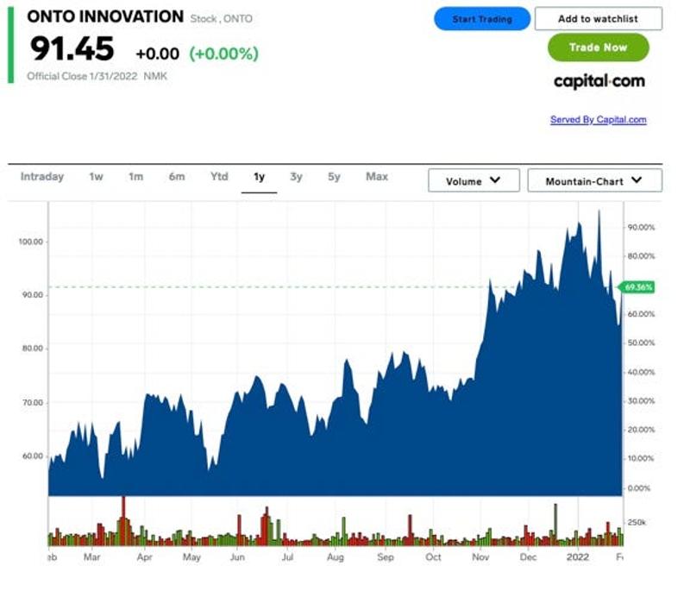The height and width of the screenshot is (616, 690).
Task: Open the Mountain-Chart type dropdown
Action: coord(594,180)
